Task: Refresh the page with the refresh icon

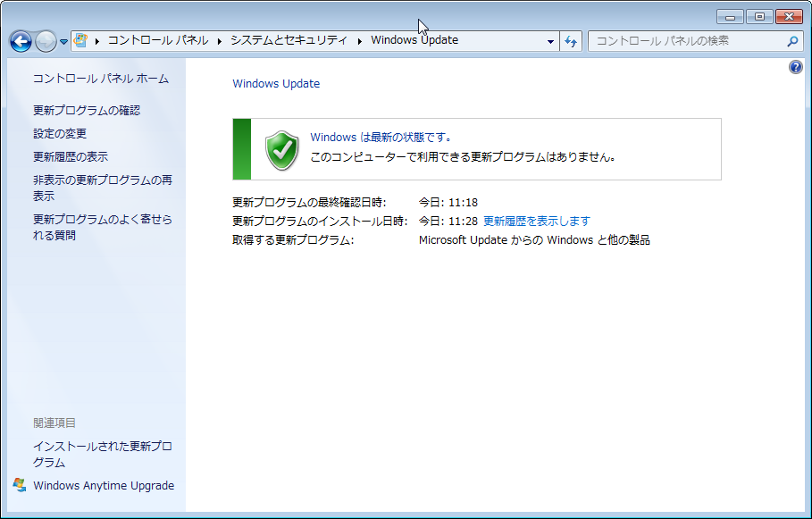Action: point(571,41)
